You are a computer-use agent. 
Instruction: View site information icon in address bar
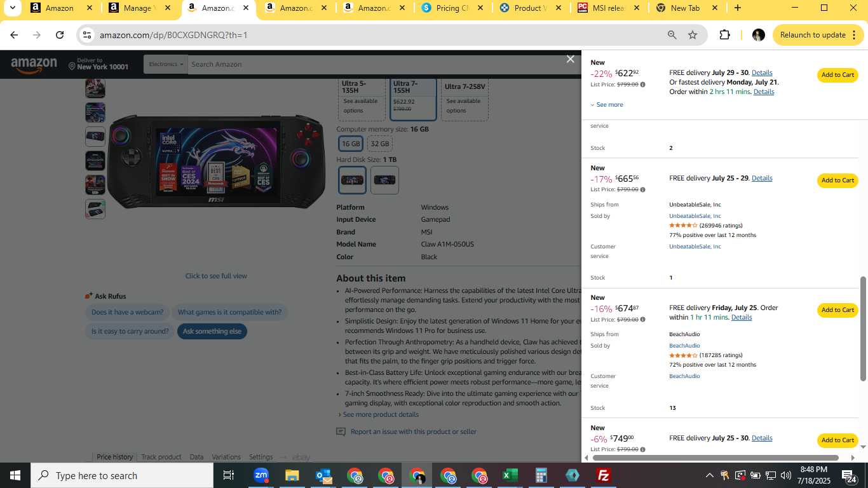pyautogui.click(x=87, y=35)
